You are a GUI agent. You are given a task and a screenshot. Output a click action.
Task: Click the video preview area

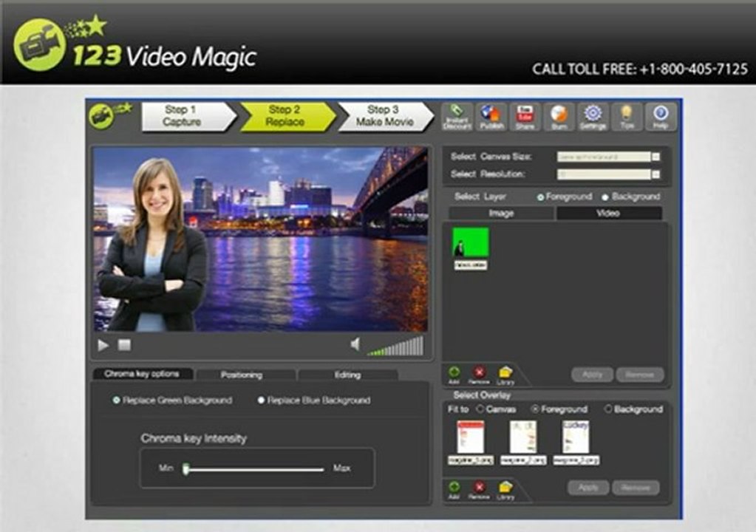260,239
